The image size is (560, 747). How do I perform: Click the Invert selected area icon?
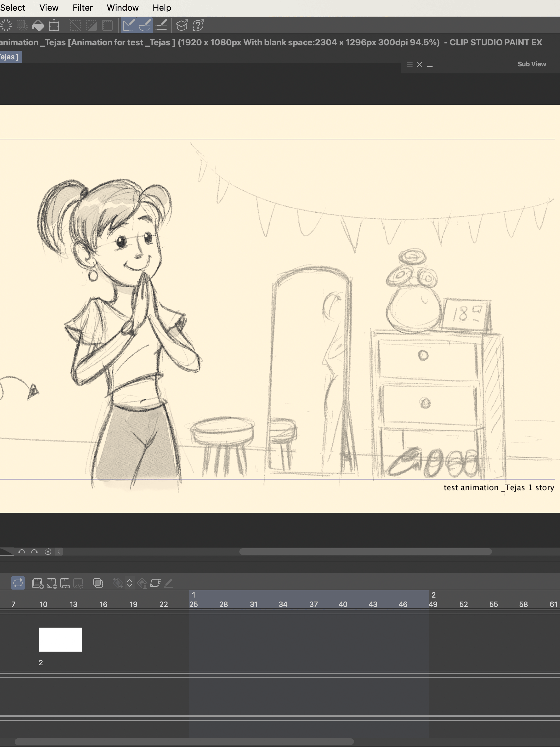[x=91, y=25]
